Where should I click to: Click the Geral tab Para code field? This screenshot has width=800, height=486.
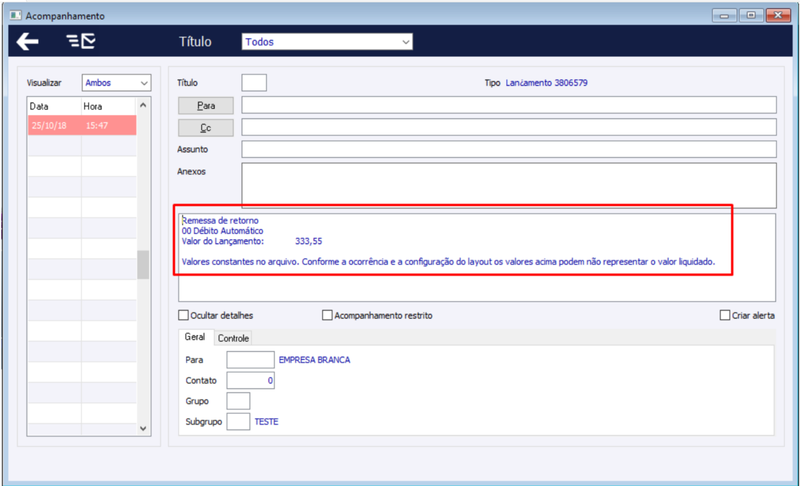[251, 360]
